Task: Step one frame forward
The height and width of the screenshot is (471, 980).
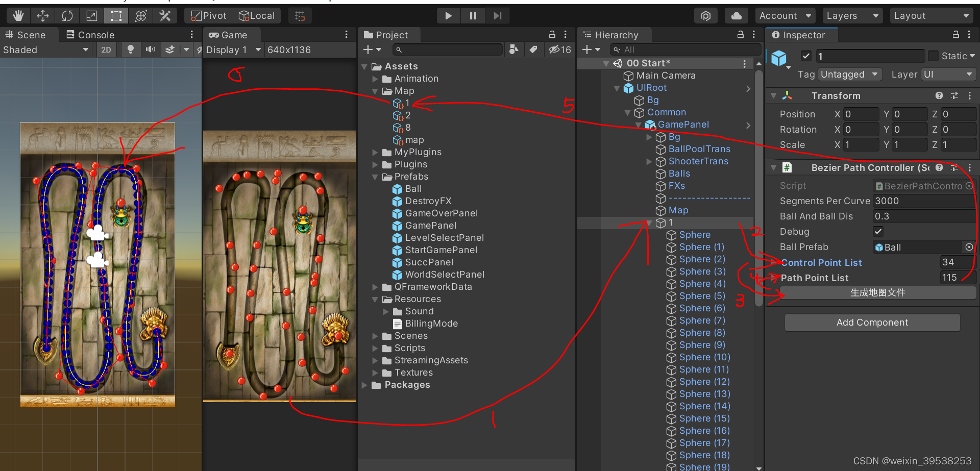Action: 498,16
